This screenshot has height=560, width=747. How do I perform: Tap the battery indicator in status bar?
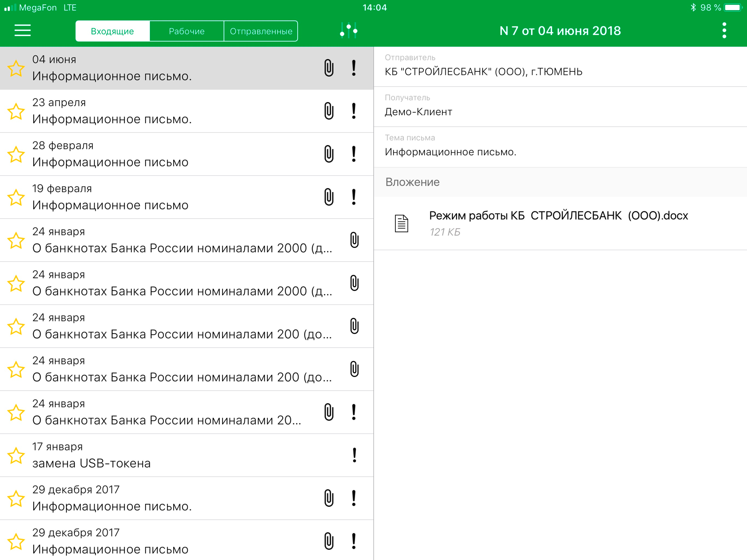point(733,7)
